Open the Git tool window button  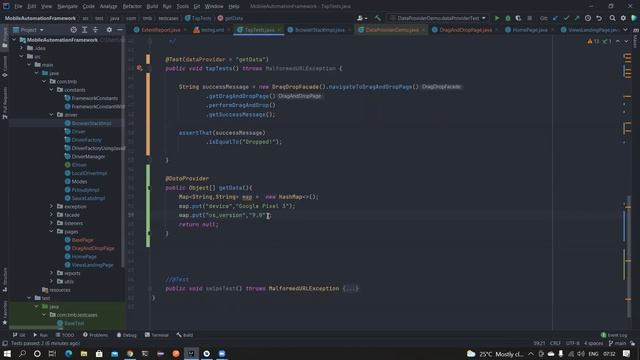click(x=19, y=335)
